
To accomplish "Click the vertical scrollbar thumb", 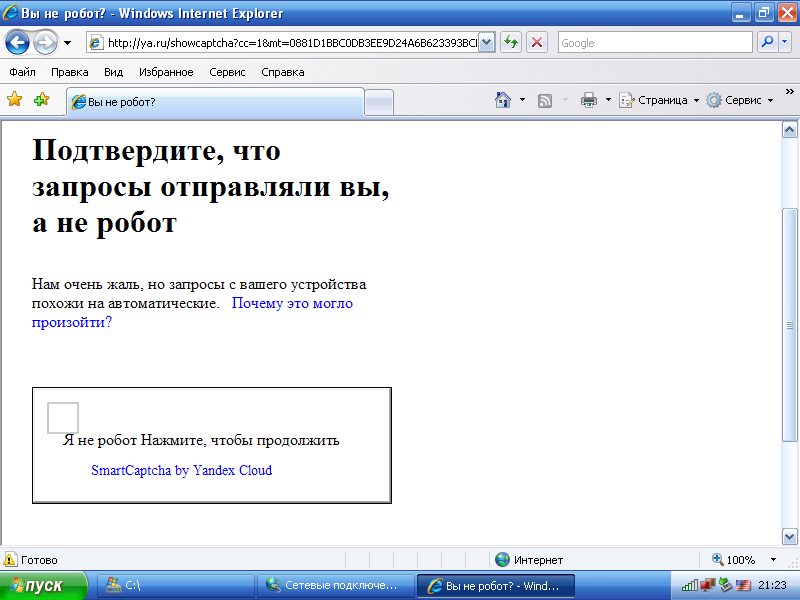I will pos(789,324).
